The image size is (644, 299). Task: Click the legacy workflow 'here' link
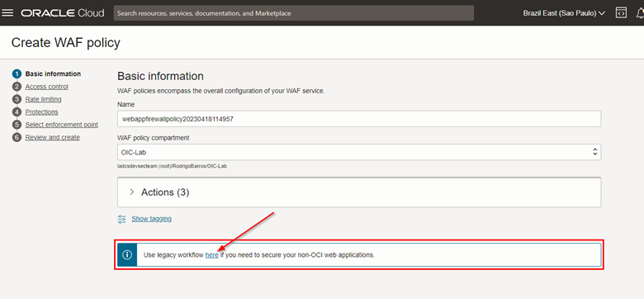pyautogui.click(x=212, y=254)
